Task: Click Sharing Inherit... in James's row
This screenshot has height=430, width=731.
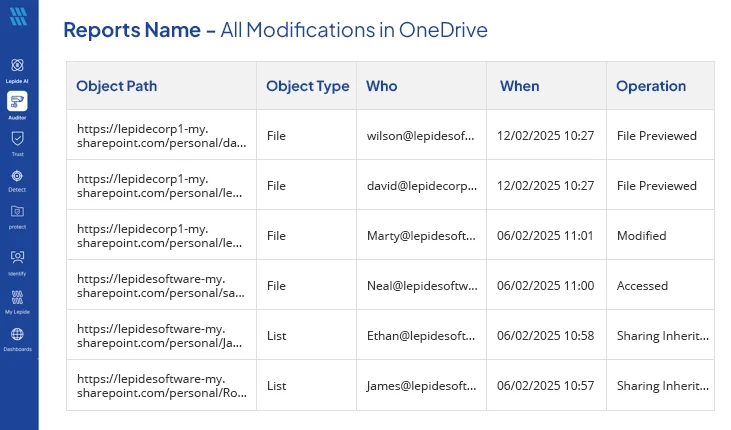Action: point(662,386)
